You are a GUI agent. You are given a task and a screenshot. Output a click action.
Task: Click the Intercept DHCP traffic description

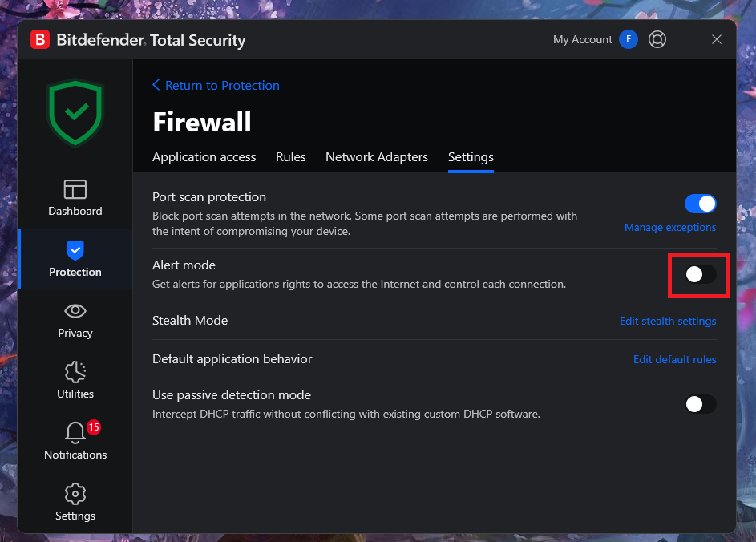(x=346, y=414)
